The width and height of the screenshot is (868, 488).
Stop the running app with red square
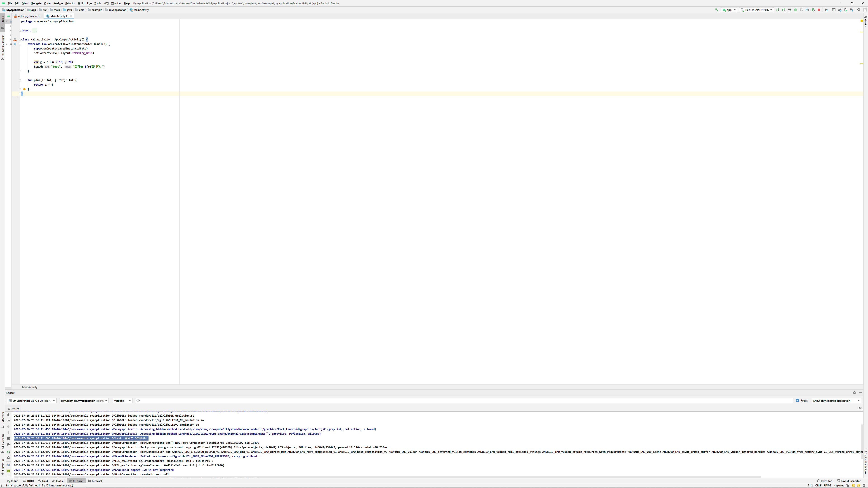[819, 10]
